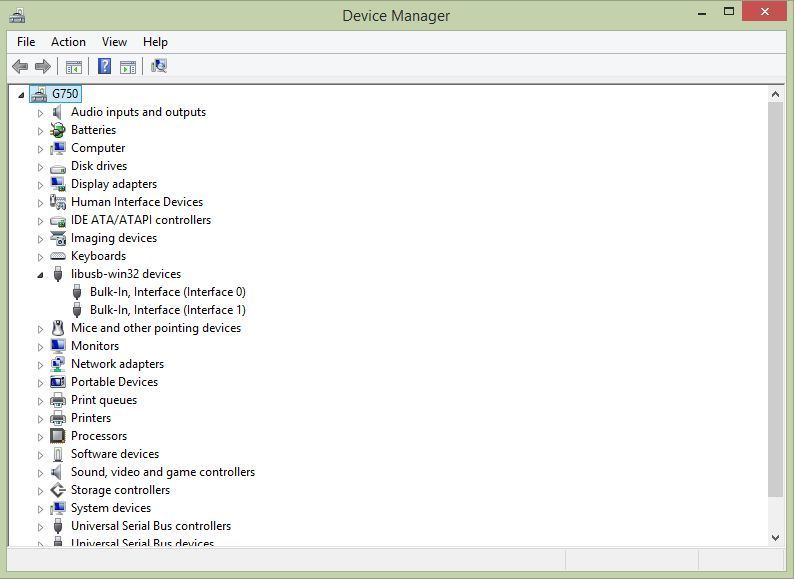Click Scan for hardware changes icon
Image resolution: width=794 pixels, height=579 pixels.
[158, 66]
